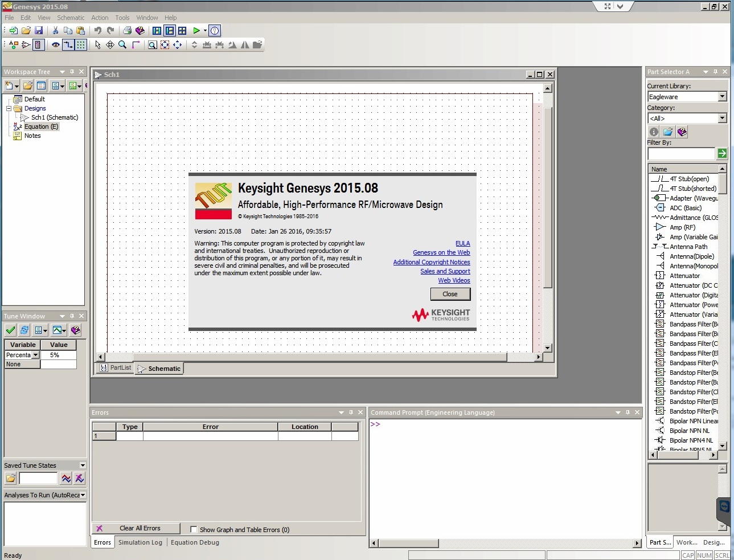Click the Save disk icon in toolbar
Image resolution: width=734 pixels, height=560 pixels.
[39, 31]
